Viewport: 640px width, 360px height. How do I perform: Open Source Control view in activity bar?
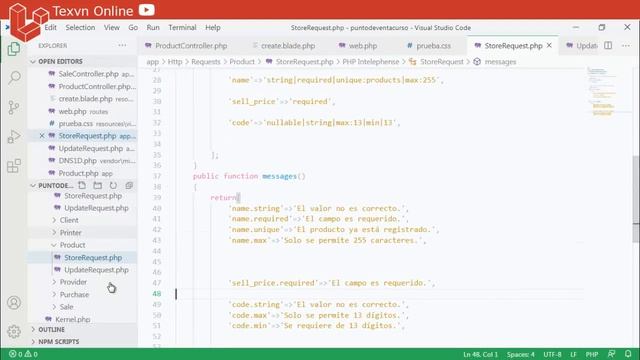pyautogui.click(x=14, y=107)
